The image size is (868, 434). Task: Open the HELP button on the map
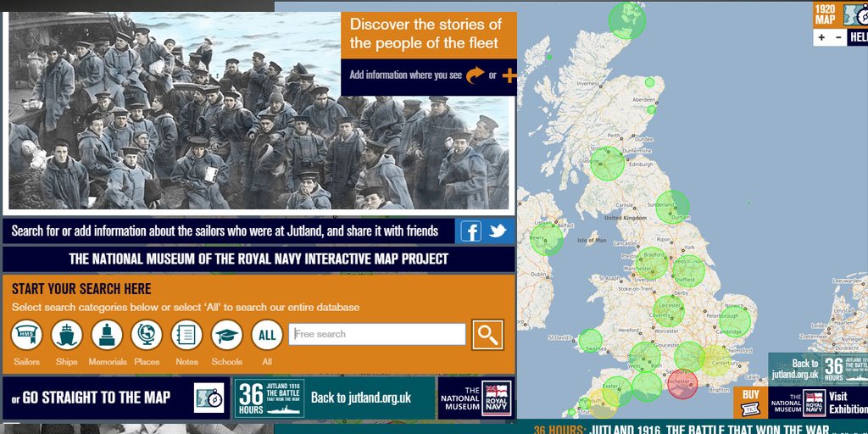[x=858, y=37]
